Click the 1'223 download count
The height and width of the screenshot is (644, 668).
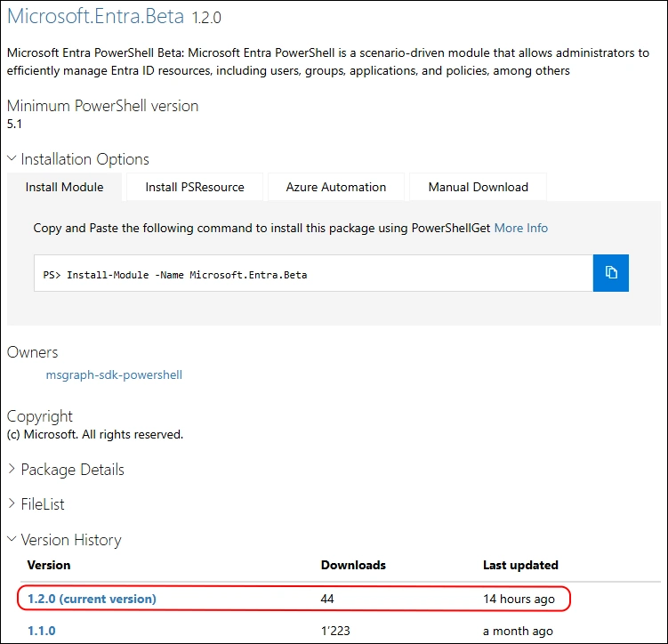click(x=336, y=631)
